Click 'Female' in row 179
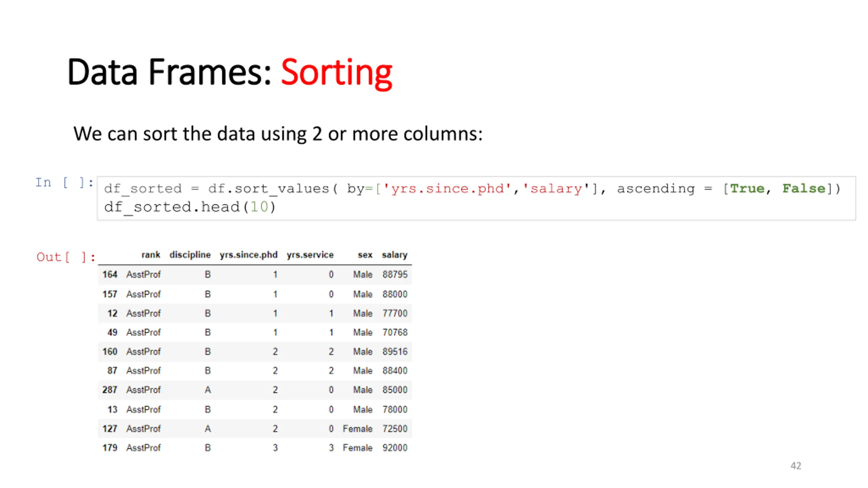Viewport: 868px width, 488px height. point(357,448)
